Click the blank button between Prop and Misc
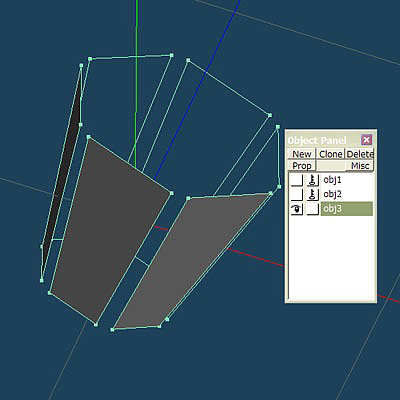The width and height of the screenshot is (400, 400). pyautogui.click(x=331, y=166)
